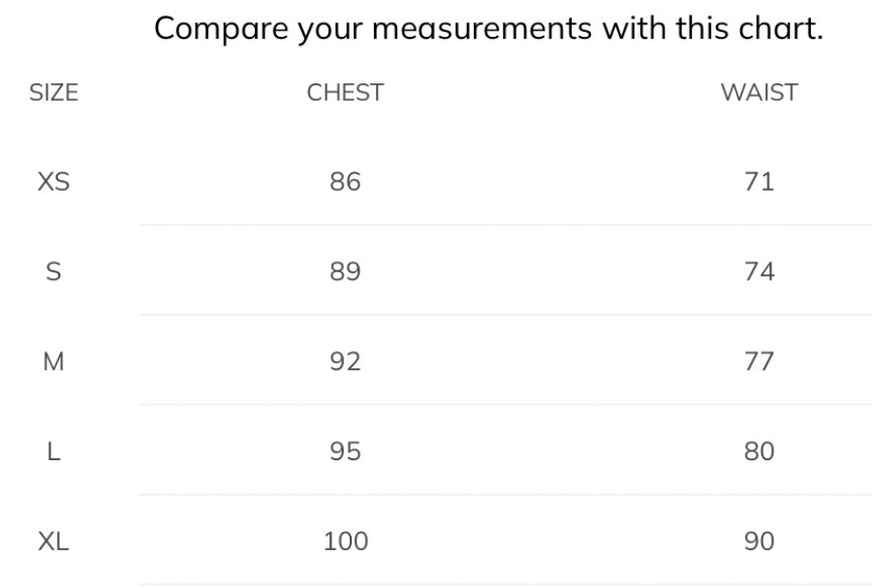The image size is (872, 588).
Task: Click the CHEST column header
Action: click(x=345, y=92)
